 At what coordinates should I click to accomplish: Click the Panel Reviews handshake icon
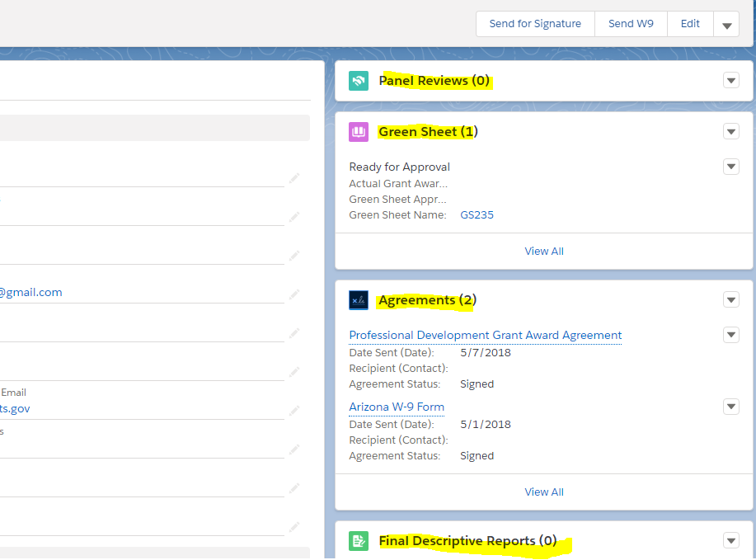coord(359,81)
